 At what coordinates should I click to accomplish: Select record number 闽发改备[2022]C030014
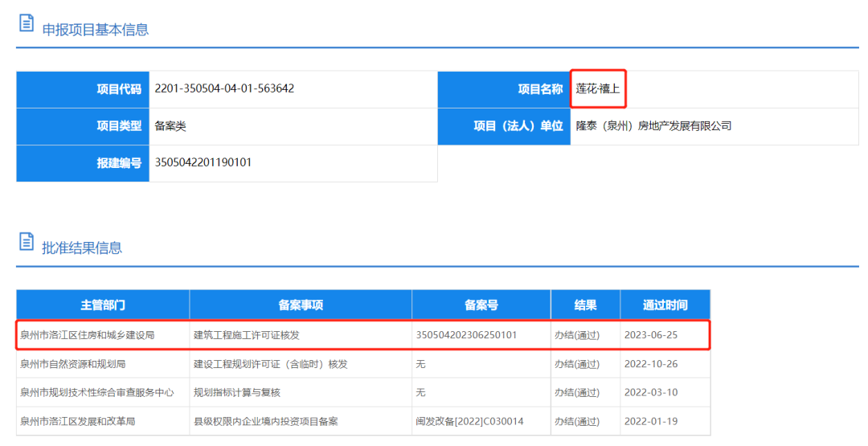coord(469,422)
